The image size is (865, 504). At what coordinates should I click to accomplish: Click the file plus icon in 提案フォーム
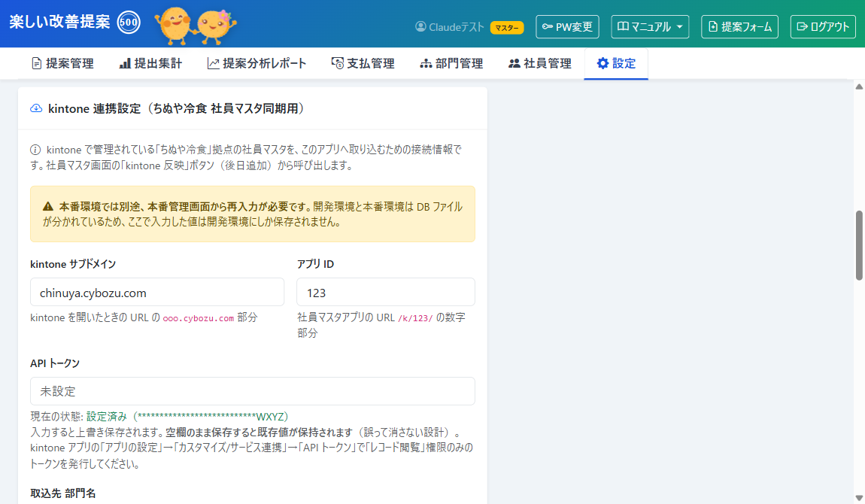point(713,26)
